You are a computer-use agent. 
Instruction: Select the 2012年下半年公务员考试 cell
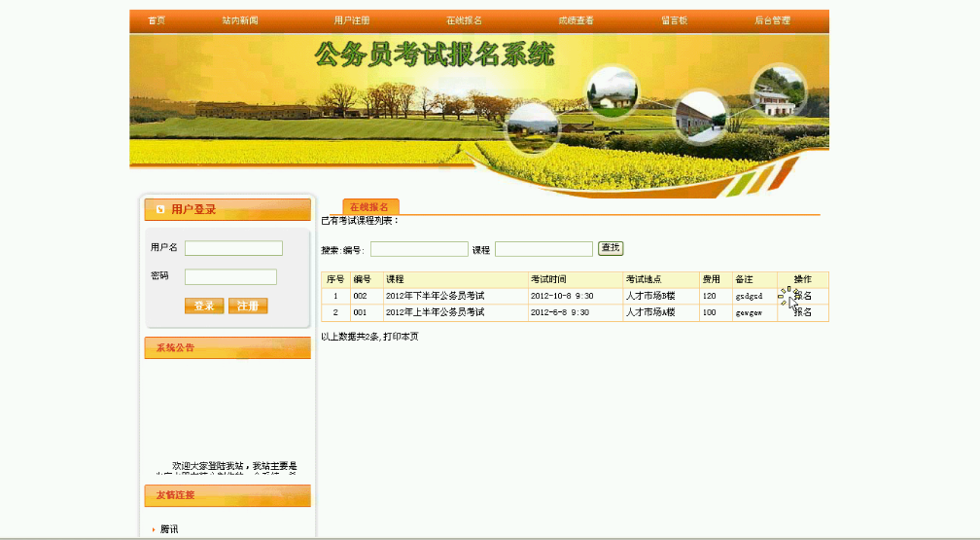click(x=456, y=296)
